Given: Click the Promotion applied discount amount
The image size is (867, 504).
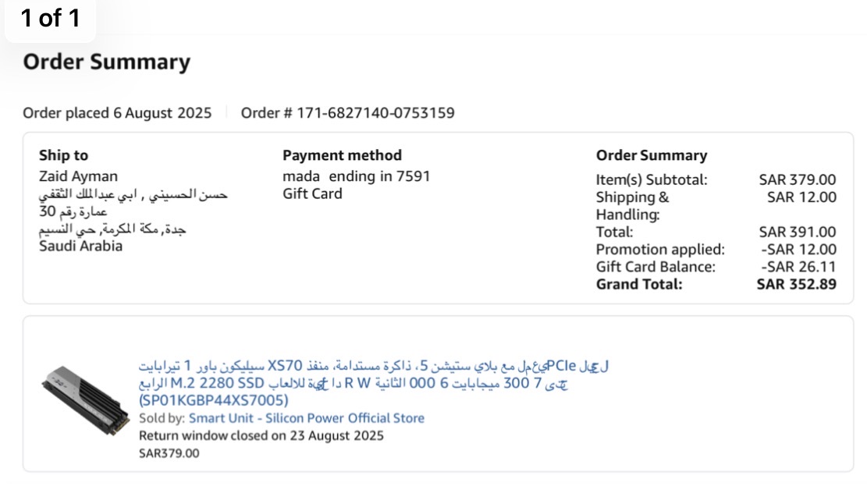Looking at the screenshot, I should point(798,250).
